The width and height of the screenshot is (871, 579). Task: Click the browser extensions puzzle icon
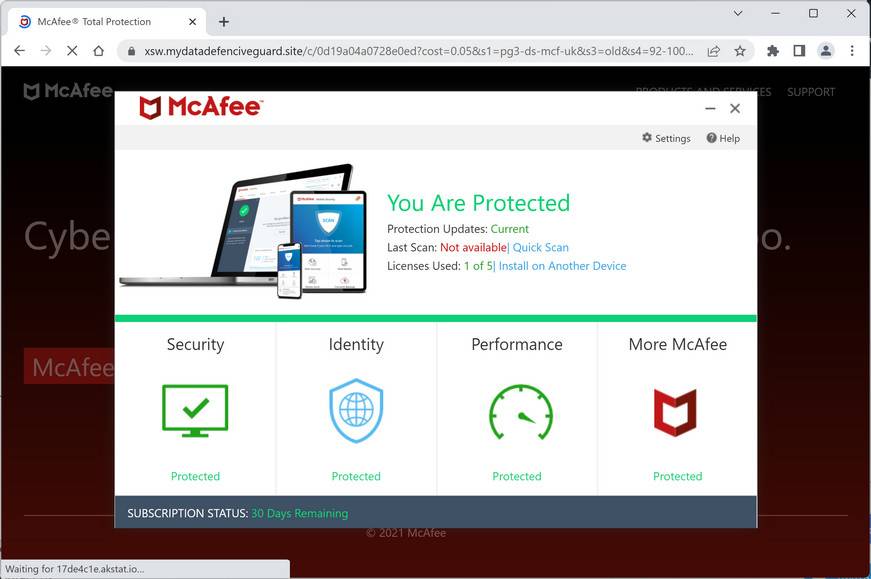(774, 50)
